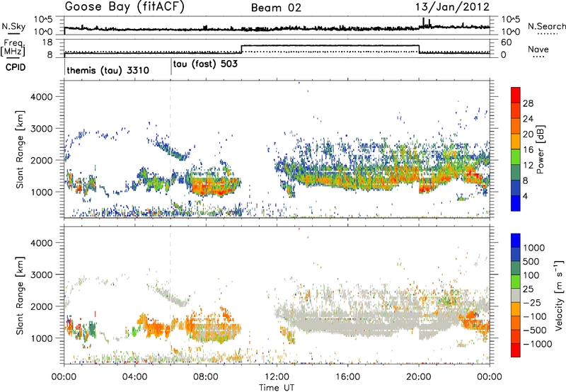Screen dimensions: 566x392
Task: Click the '18' frequency axis tick label
Action: point(47,42)
